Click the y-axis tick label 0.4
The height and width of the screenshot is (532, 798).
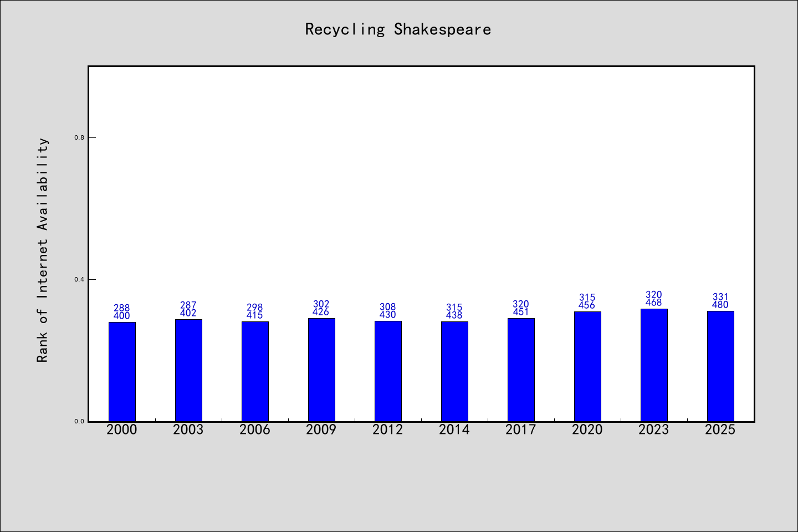tap(79, 279)
